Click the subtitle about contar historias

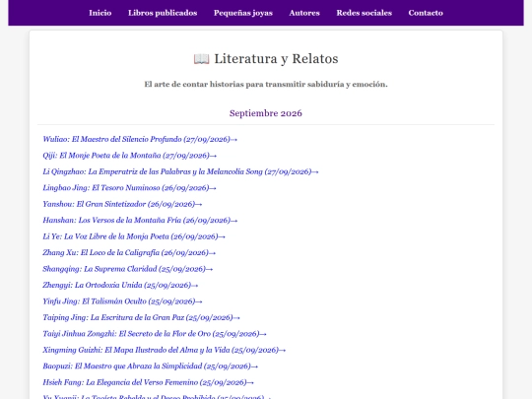tap(266, 84)
